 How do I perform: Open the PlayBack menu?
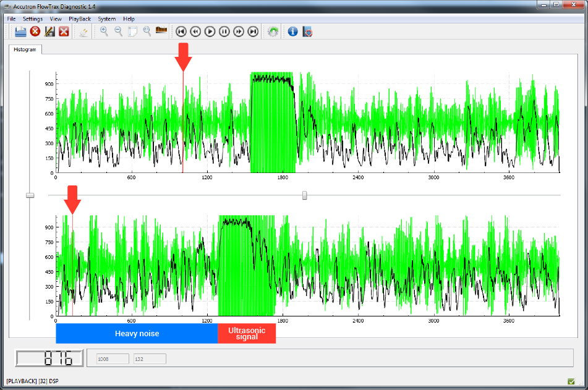(x=80, y=19)
